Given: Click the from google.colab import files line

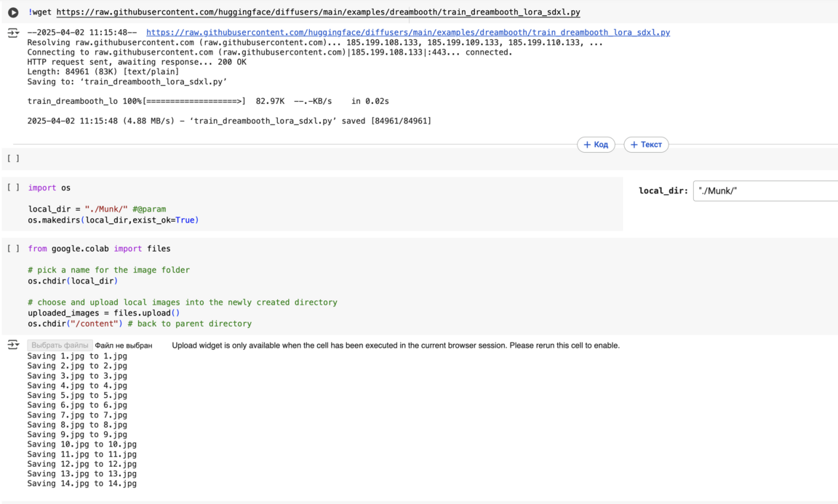Looking at the screenshot, I should 99,249.
